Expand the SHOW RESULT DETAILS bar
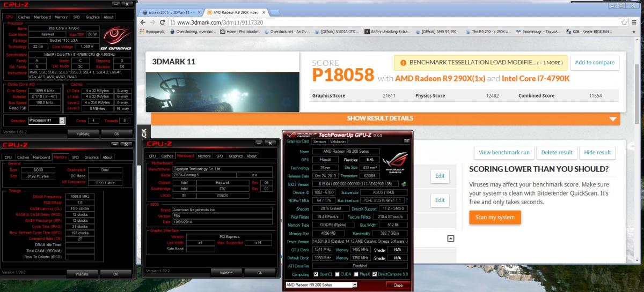The width and height of the screenshot is (644, 292). point(385,118)
